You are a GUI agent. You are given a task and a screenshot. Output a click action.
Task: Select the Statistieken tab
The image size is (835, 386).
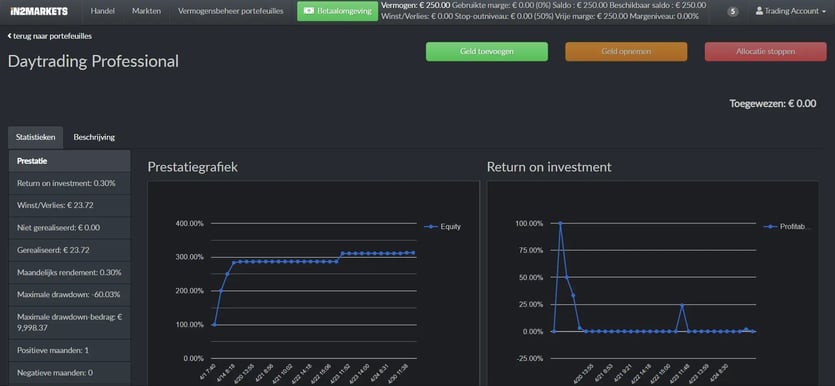[36, 137]
